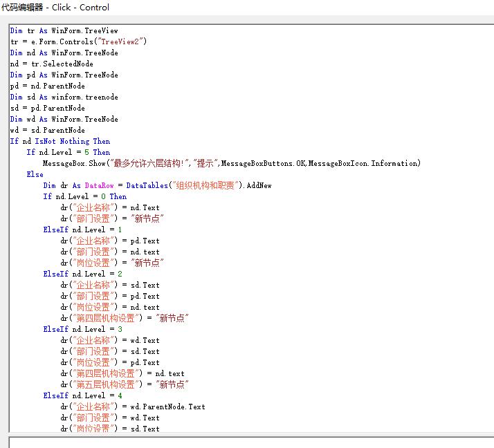Viewport: 494px width, 448px height.
Task: Click the line dr("部门设置") = sd.Text
Action: point(110,351)
